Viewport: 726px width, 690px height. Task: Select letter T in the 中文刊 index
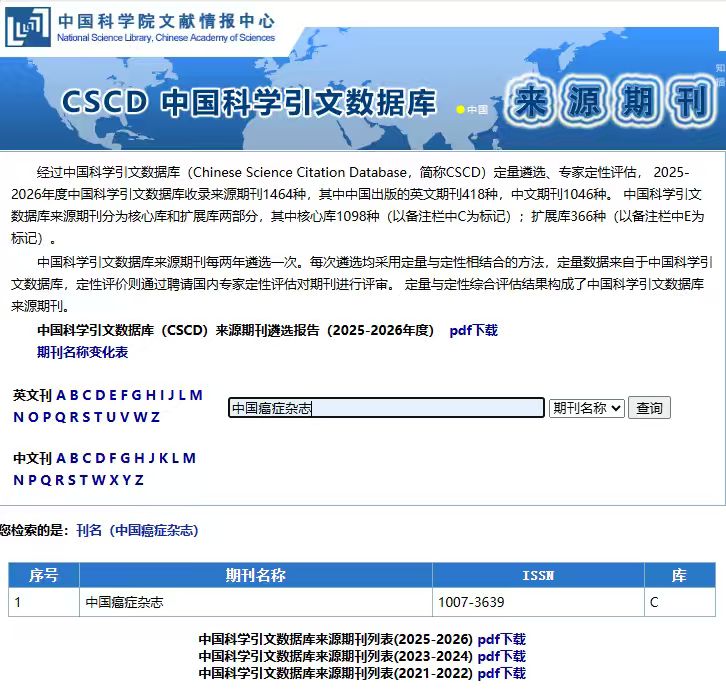coord(84,480)
